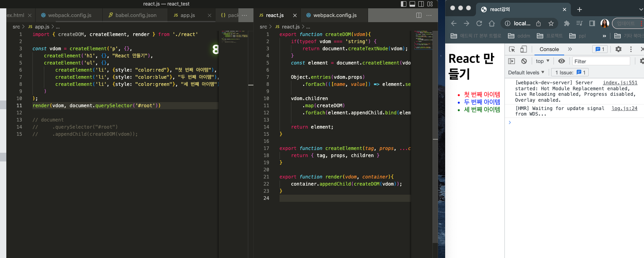Image resolution: width=644 pixels, height=258 pixels.
Task: Show more DevTools tabs chevron
Action: pos(570,49)
